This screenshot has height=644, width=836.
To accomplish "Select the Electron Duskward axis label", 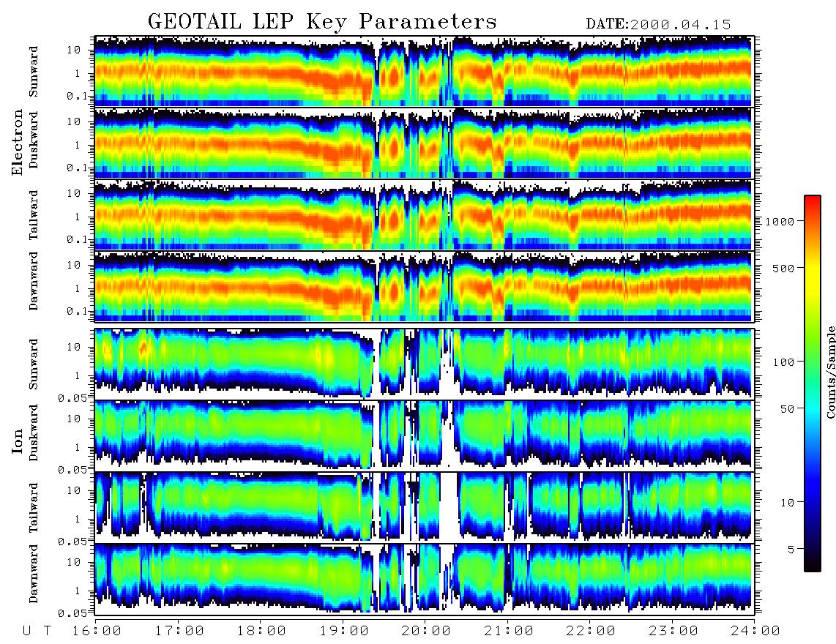I will (x=34, y=141).
